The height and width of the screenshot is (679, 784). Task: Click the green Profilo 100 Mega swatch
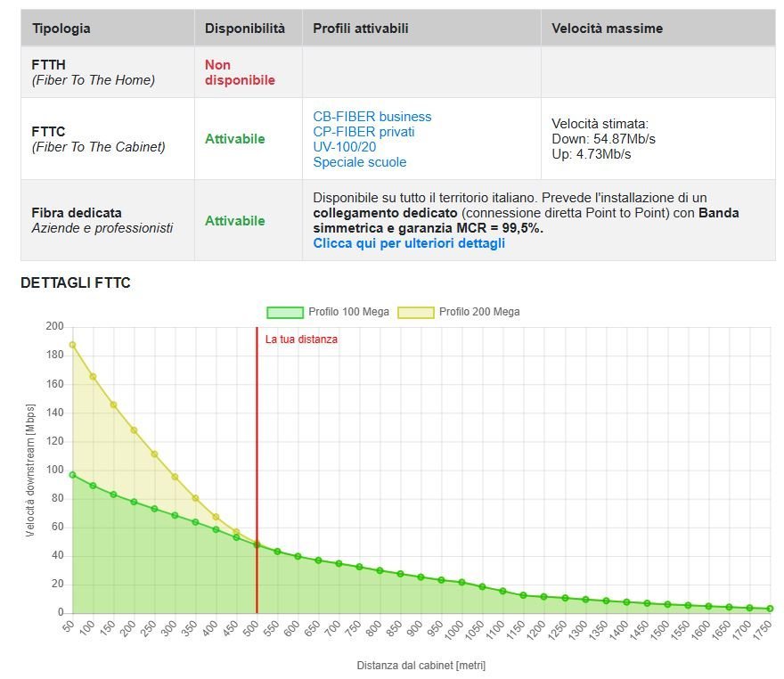284,312
